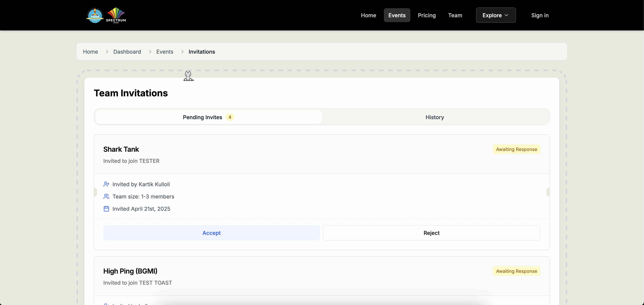This screenshot has width=644, height=305.
Task: Open the Events navigation item
Action: click(x=397, y=15)
